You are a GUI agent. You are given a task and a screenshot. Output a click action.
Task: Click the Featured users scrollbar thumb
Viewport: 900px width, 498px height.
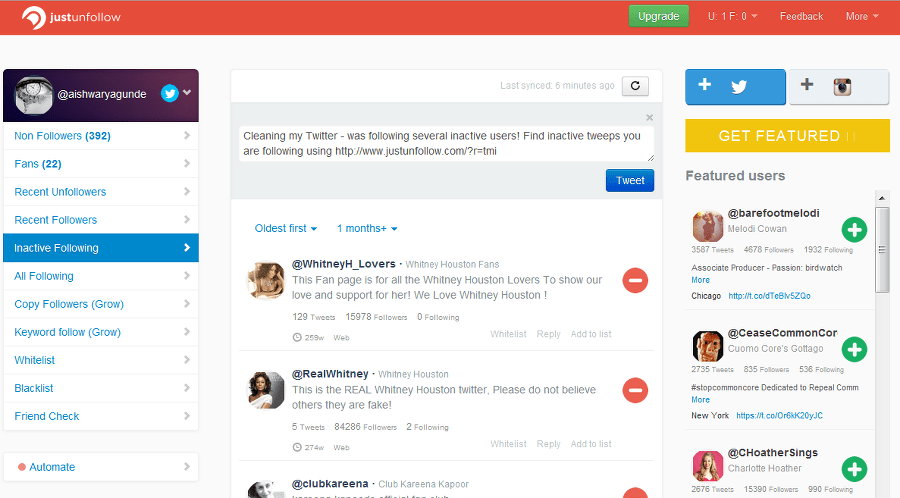pyautogui.click(x=882, y=250)
